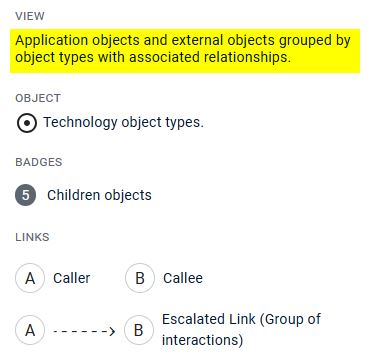Click the BADGES section heading
This screenshot has height=360, width=378.
39,162
